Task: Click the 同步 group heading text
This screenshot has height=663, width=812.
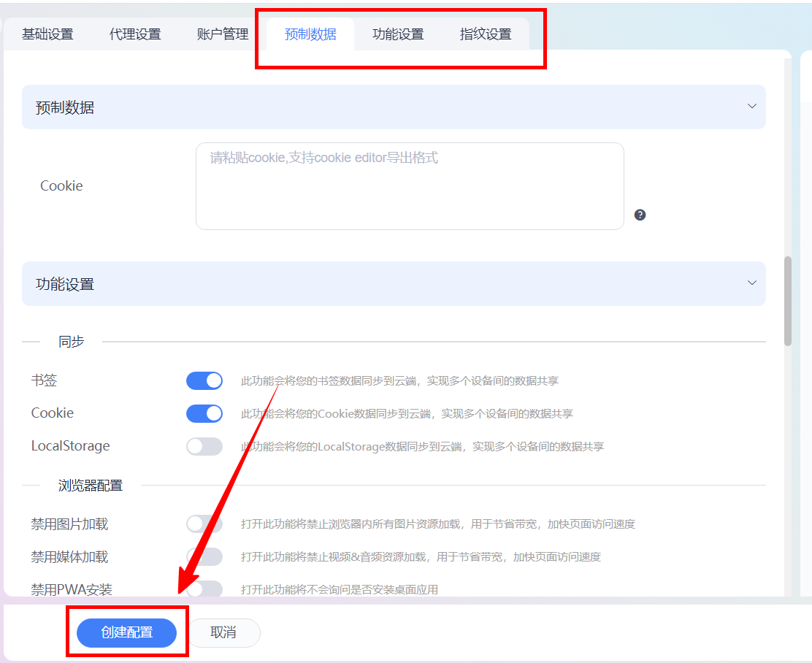Action: [x=71, y=341]
